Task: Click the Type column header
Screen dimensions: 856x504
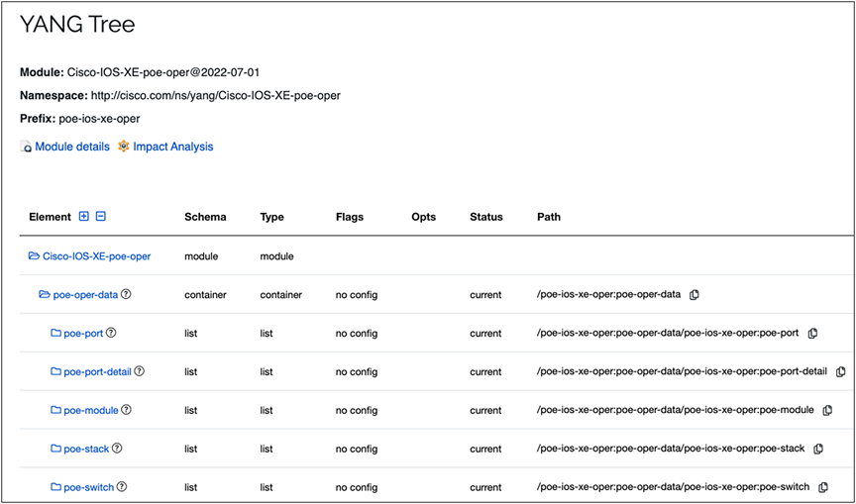Action: pyautogui.click(x=271, y=217)
